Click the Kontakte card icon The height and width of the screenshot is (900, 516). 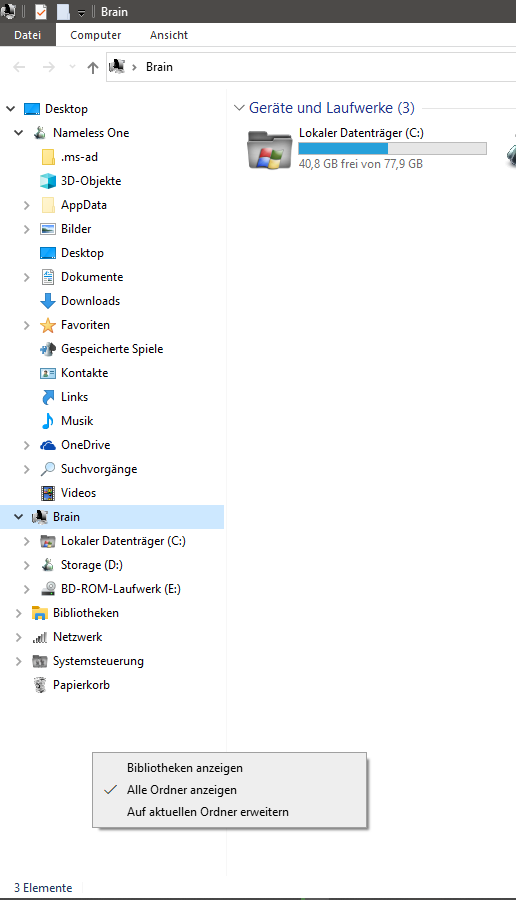(x=48, y=373)
